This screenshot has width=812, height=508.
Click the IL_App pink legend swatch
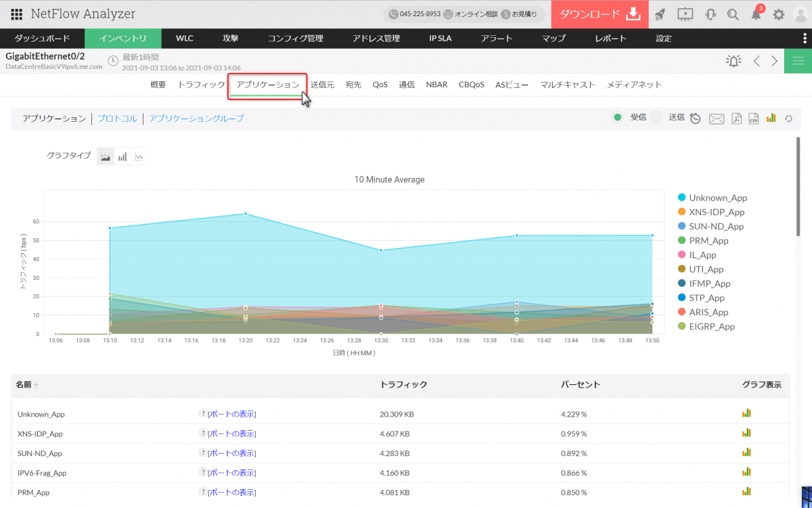(x=682, y=255)
